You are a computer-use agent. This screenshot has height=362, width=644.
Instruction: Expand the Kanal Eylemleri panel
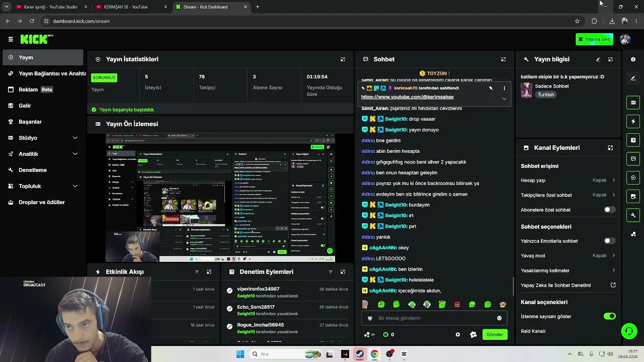coord(610,148)
